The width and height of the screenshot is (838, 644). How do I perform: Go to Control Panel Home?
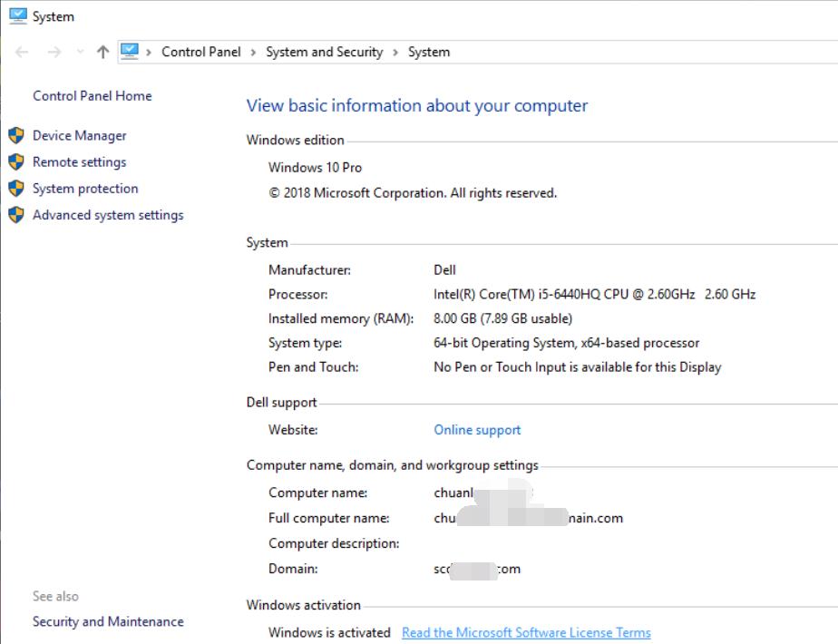[92, 95]
